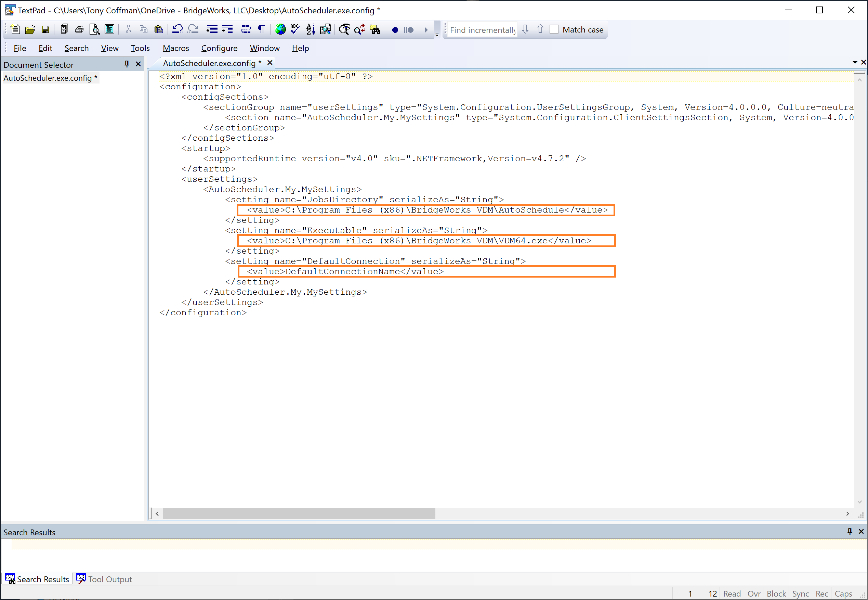Find next with down arrow
868x600 pixels.
pos(525,29)
